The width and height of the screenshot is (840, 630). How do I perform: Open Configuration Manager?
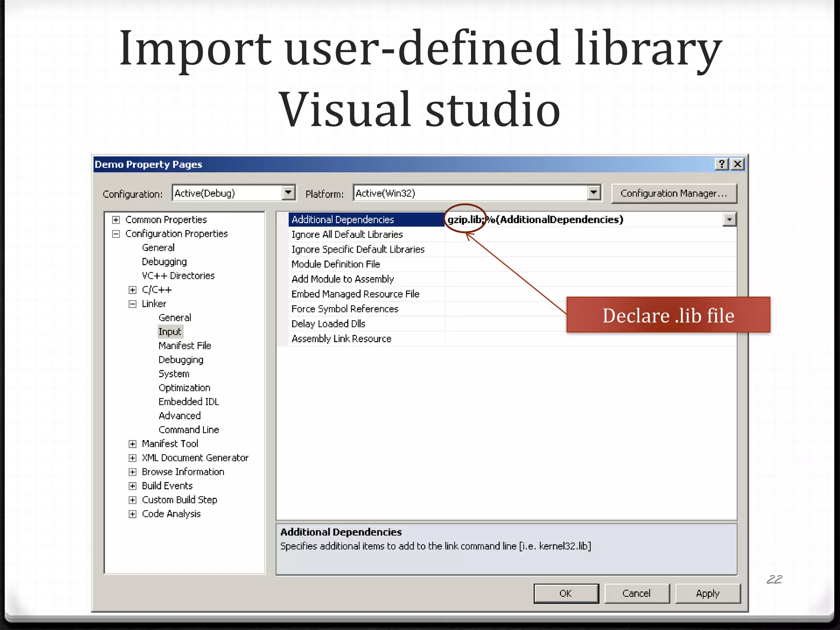[674, 193]
